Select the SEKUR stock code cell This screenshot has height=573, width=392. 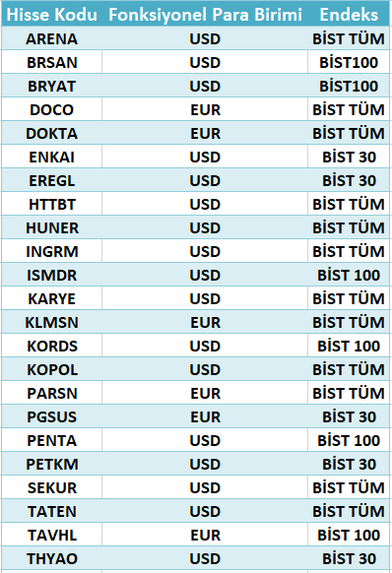click(52, 488)
